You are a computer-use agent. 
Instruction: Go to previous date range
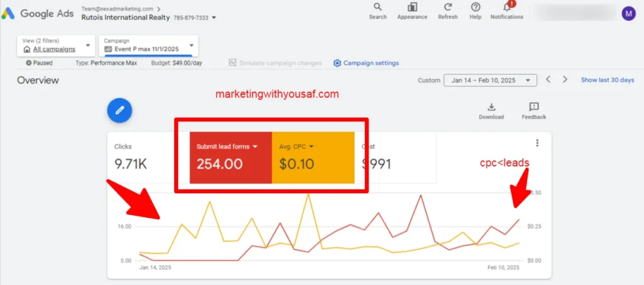(548, 80)
